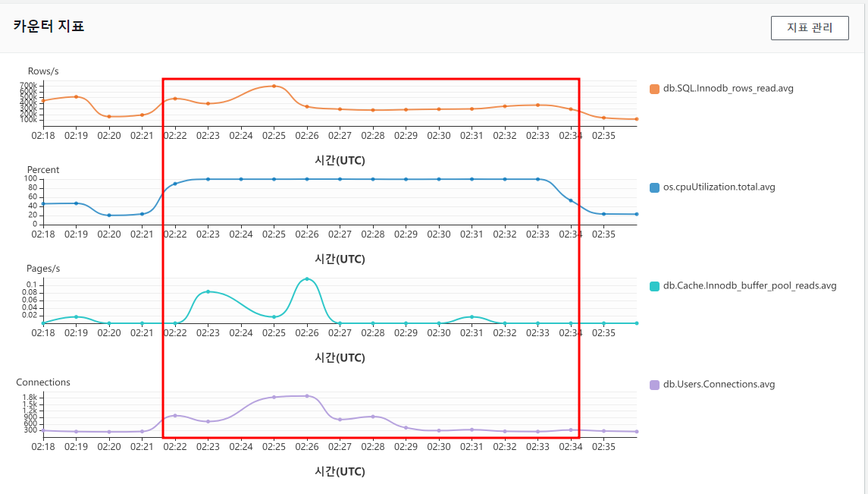Click the Pages/s axis title
The width and height of the screenshot is (868, 494).
43,268
